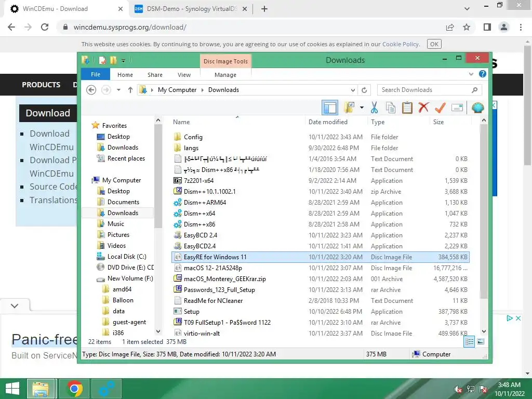Viewport: 532px width, 399px height.
Task: Select the guest-agent folder in tree
Action: point(129,322)
